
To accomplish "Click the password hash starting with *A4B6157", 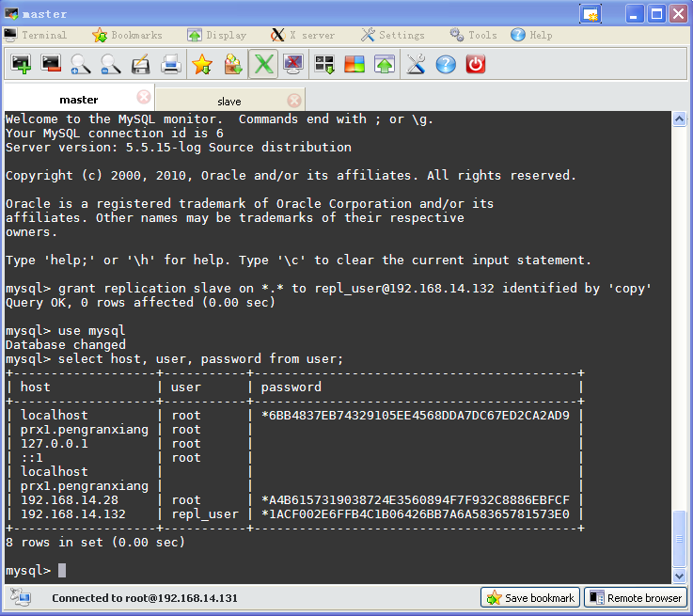I will click(416, 500).
